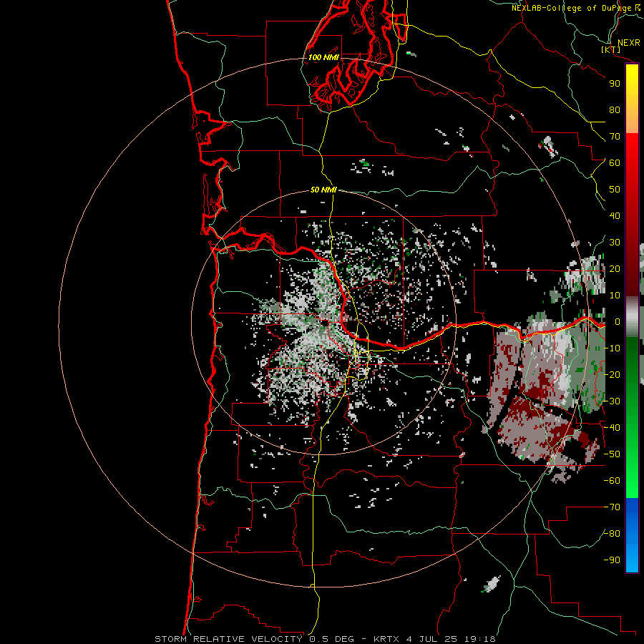Click the NEXR label above the color scale
The width and height of the screenshot is (644, 644).
pos(628,43)
